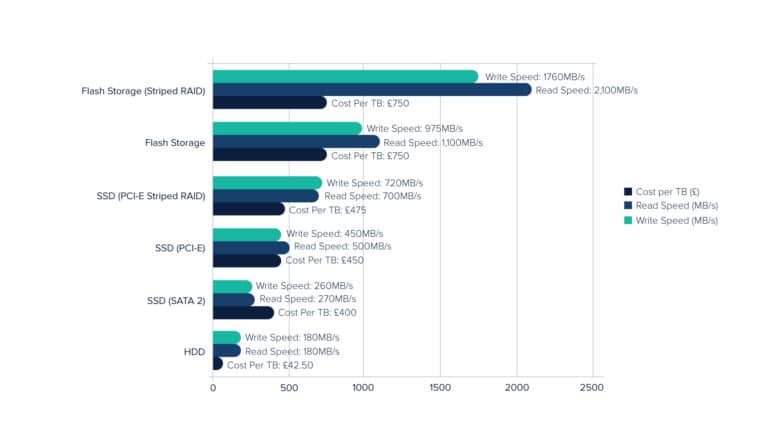Screen dimensions: 768x432
Task: Click the HDD Write Speed 180MB/s bar
Action: [x=227, y=337]
